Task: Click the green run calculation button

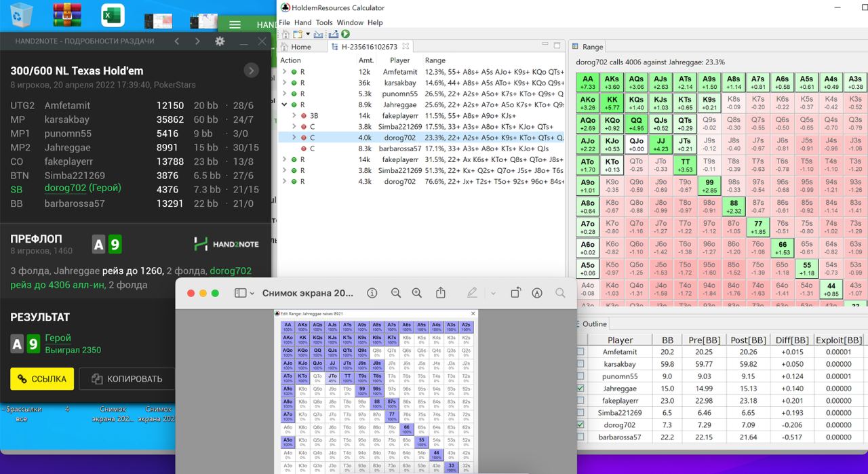Action: [345, 34]
